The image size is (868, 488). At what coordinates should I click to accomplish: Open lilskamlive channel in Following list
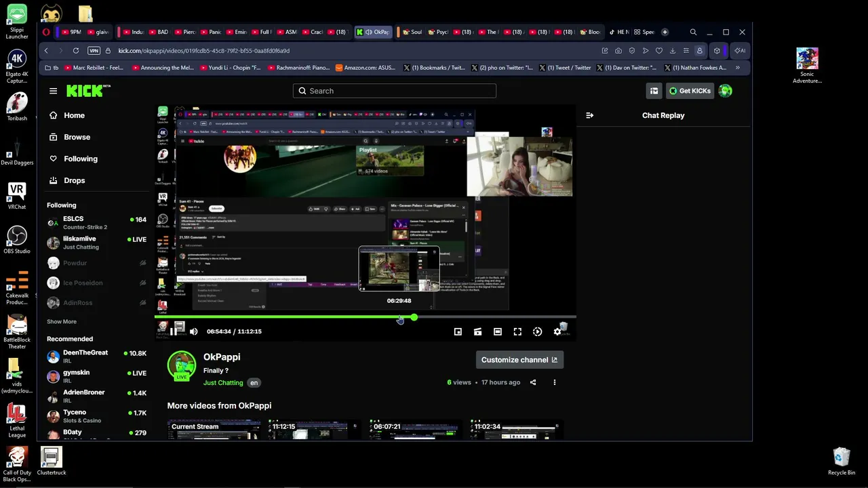point(96,243)
